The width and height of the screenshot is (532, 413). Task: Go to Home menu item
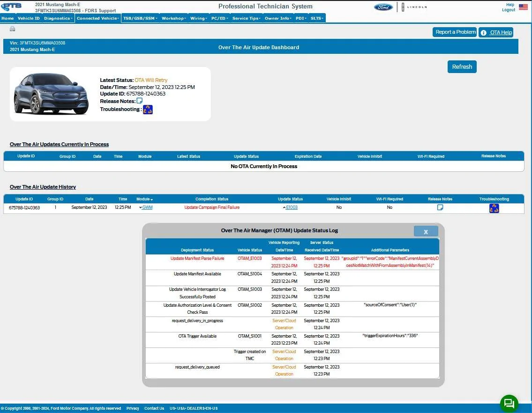point(7,18)
